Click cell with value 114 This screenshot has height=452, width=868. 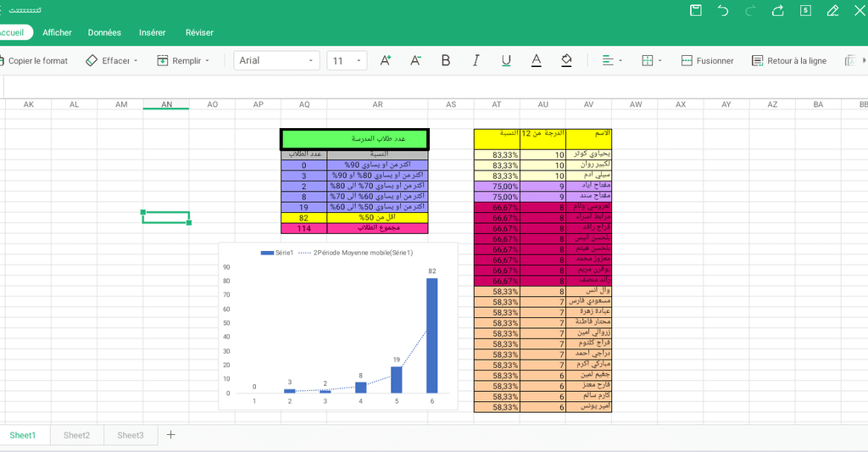tap(304, 228)
